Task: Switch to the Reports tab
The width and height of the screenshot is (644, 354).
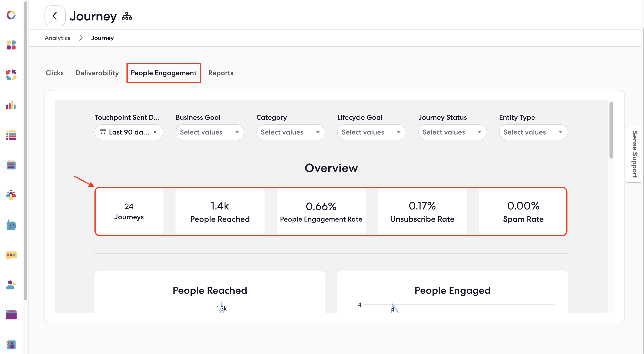Action: point(221,73)
